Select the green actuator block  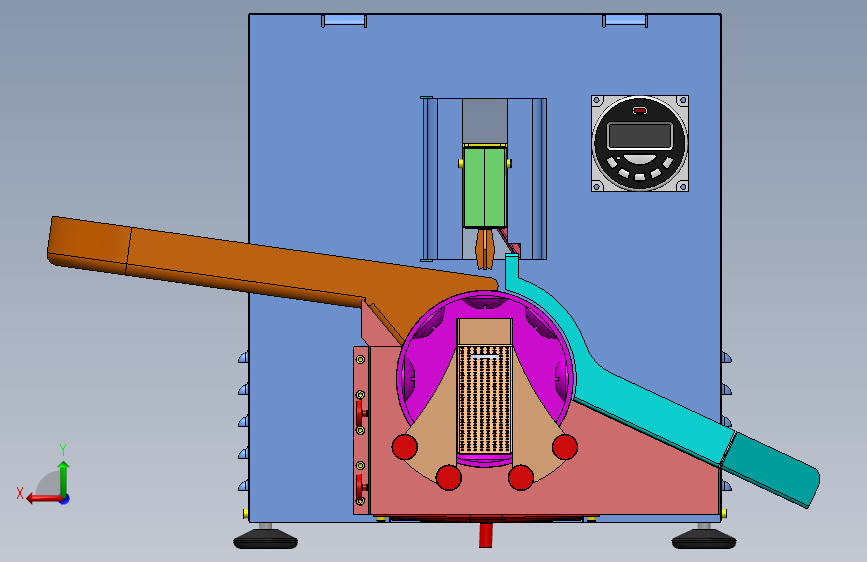[x=485, y=186]
